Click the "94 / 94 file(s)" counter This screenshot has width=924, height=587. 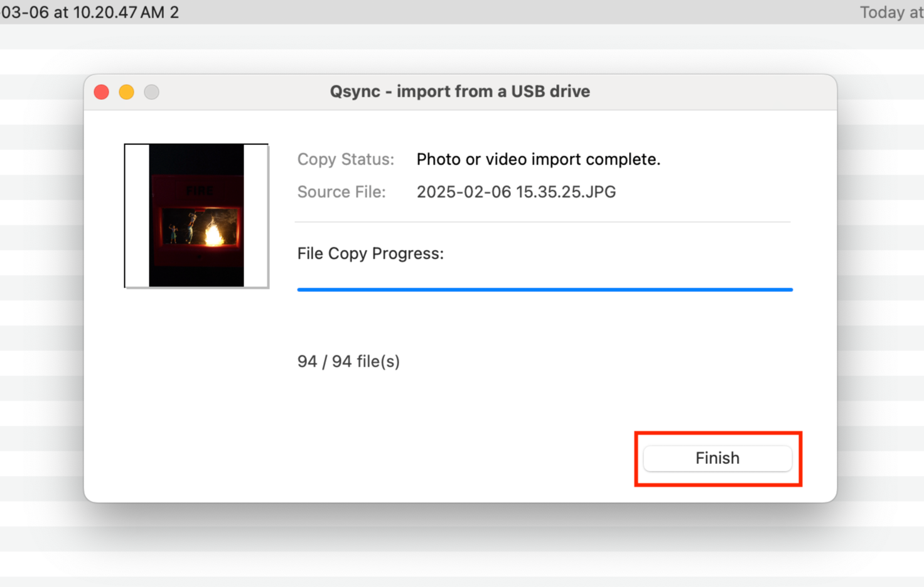point(348,362)
